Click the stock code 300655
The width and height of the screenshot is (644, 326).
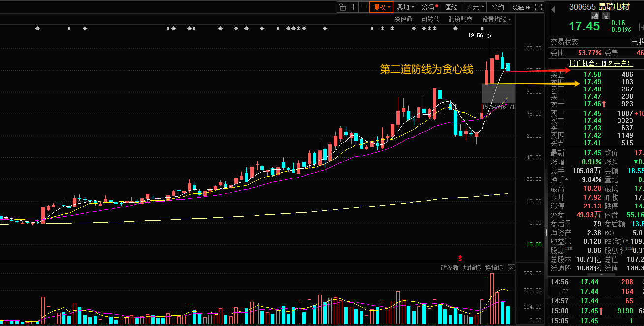[x=582, y=7]
